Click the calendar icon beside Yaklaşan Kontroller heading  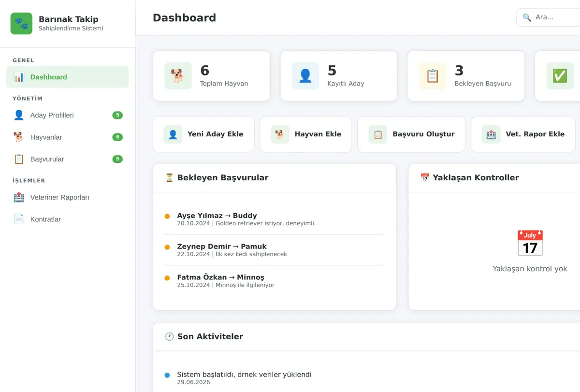click(425, 177)
